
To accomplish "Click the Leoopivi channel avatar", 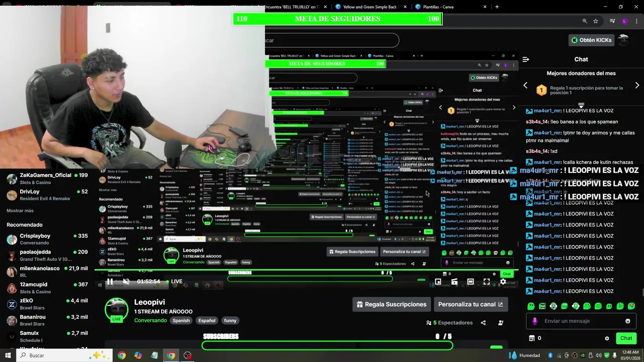I will (116, 309).
